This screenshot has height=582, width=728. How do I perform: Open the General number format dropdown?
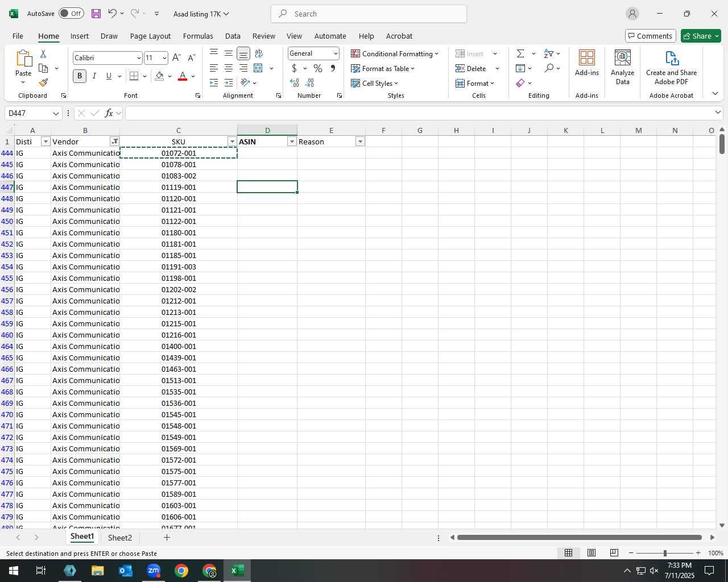tap(336, 53)
